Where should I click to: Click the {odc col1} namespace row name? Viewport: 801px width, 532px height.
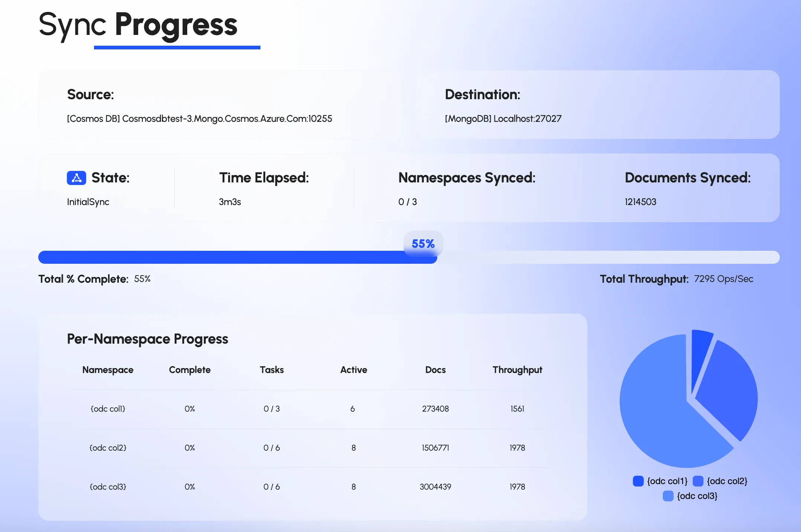coord(108,409)
